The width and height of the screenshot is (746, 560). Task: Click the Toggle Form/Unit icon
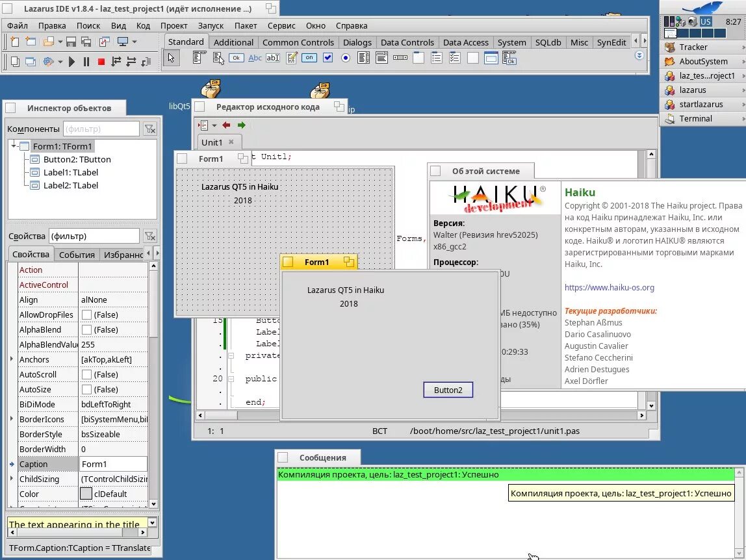tap(104, 42)
